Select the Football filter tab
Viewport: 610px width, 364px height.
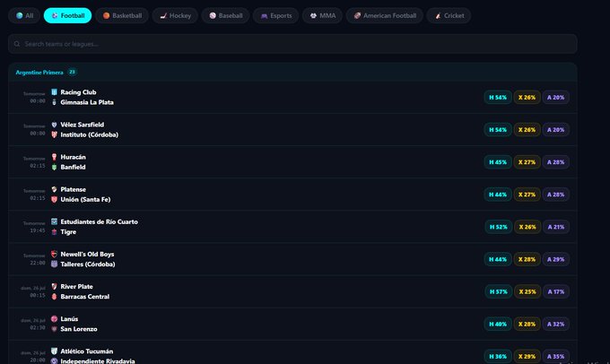(x=67, y=15)
